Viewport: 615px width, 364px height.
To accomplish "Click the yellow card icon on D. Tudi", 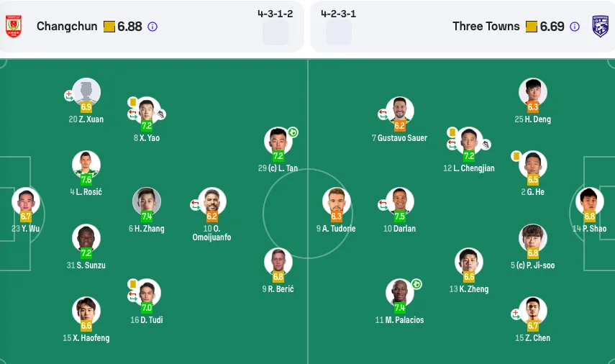I will pos(132,283).
